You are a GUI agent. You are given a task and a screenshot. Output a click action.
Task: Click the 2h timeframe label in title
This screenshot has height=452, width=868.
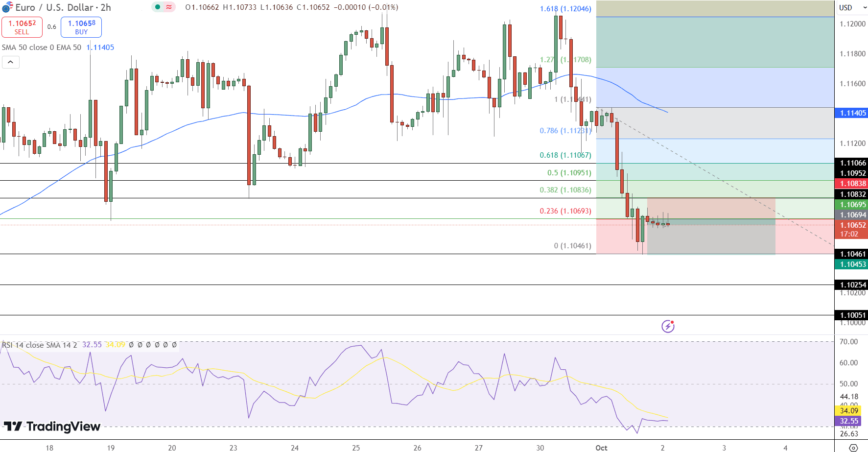[106, 7]
